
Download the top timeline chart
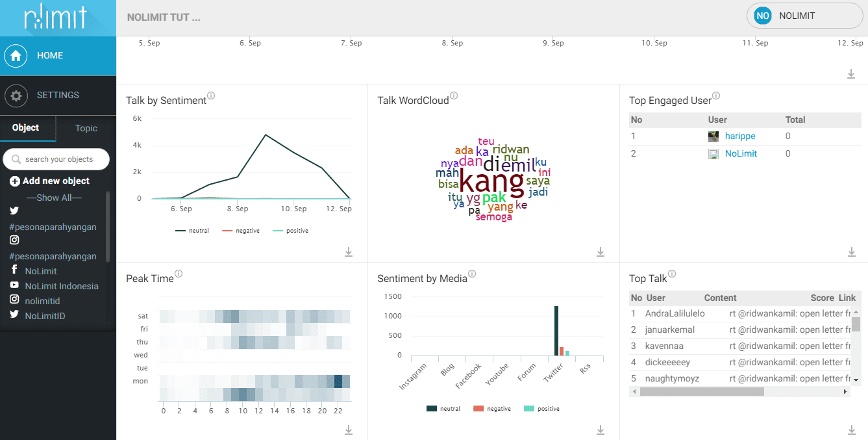851,74
